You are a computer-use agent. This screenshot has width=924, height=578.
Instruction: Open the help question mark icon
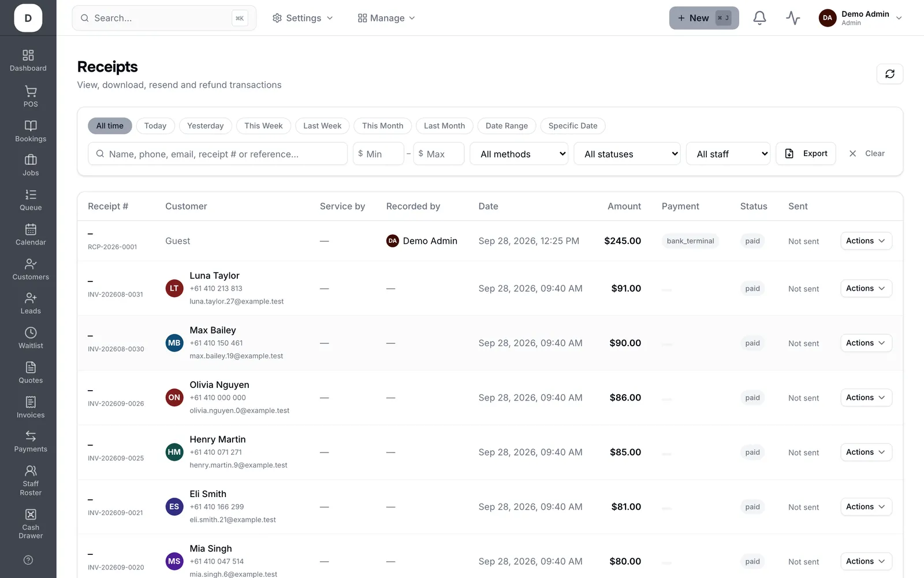point(28,560)
